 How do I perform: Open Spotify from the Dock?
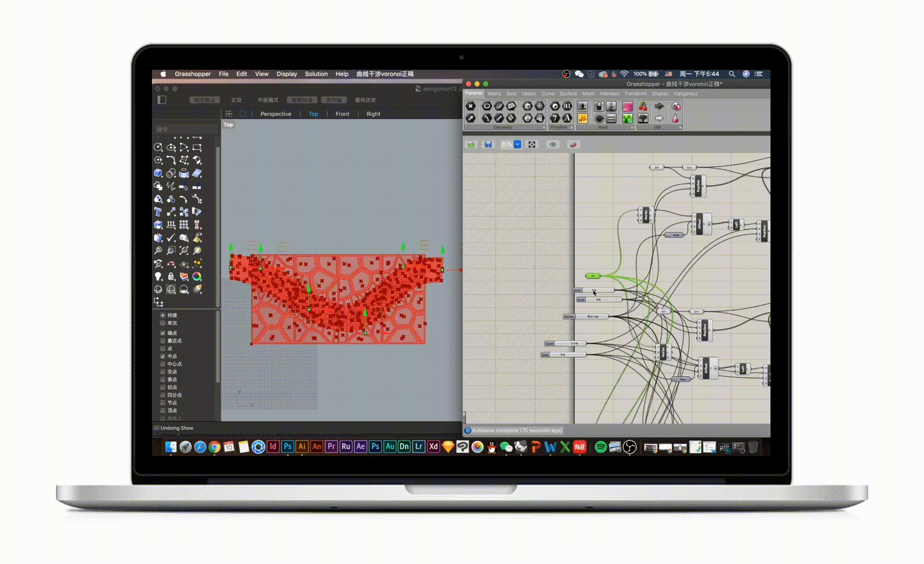pos(600,446)
